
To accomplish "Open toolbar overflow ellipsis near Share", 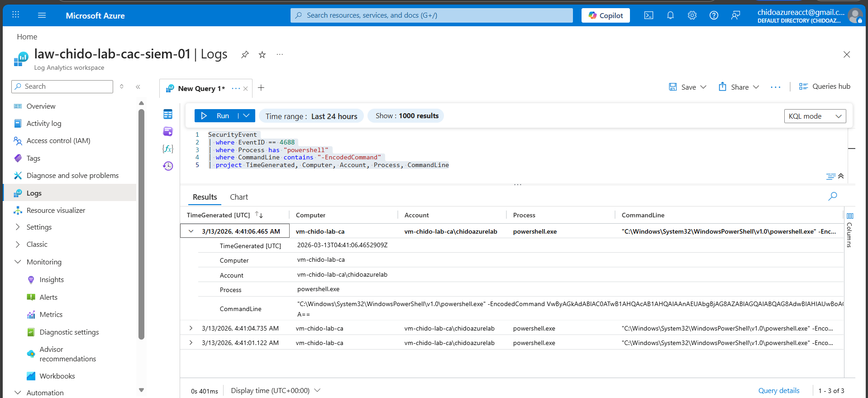I will pyautogui.click(x=776, y=87).
